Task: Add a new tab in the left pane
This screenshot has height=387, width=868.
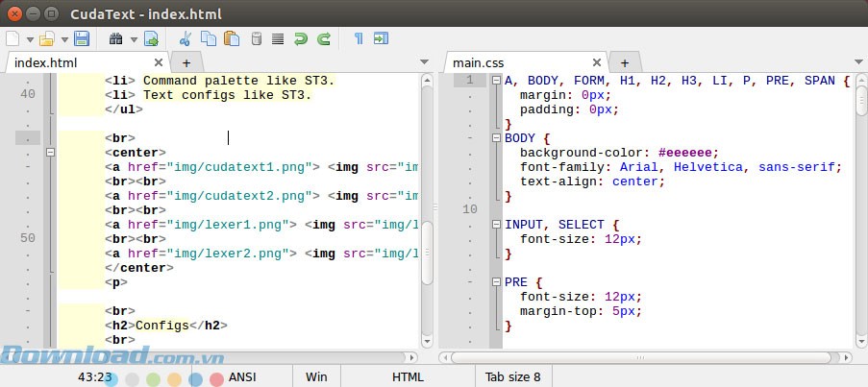Action: coord(186,62)
